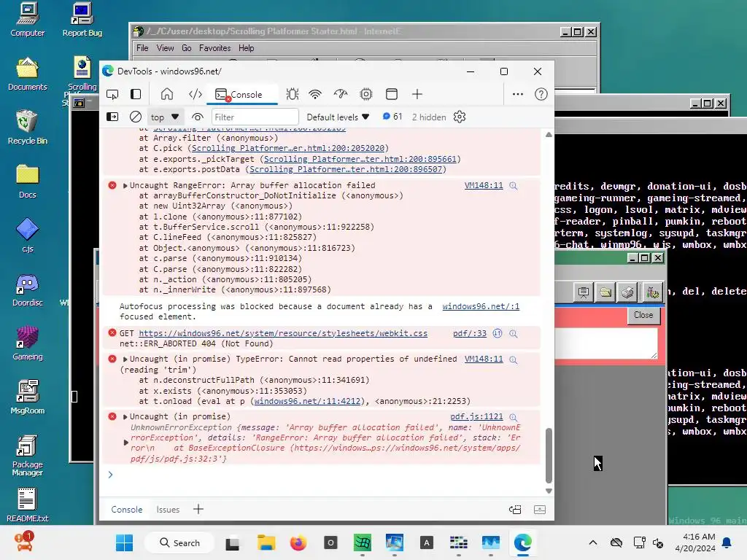The width and height of the screenshot is (747, 560).
Task: Open Console settings gear icon
Action: [460, 117]
